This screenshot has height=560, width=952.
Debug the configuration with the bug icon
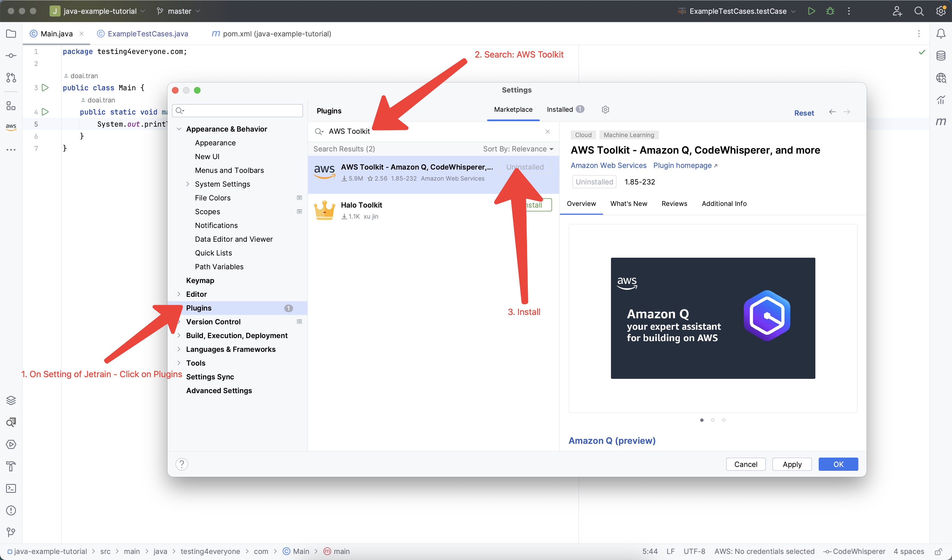pos(830,11)
